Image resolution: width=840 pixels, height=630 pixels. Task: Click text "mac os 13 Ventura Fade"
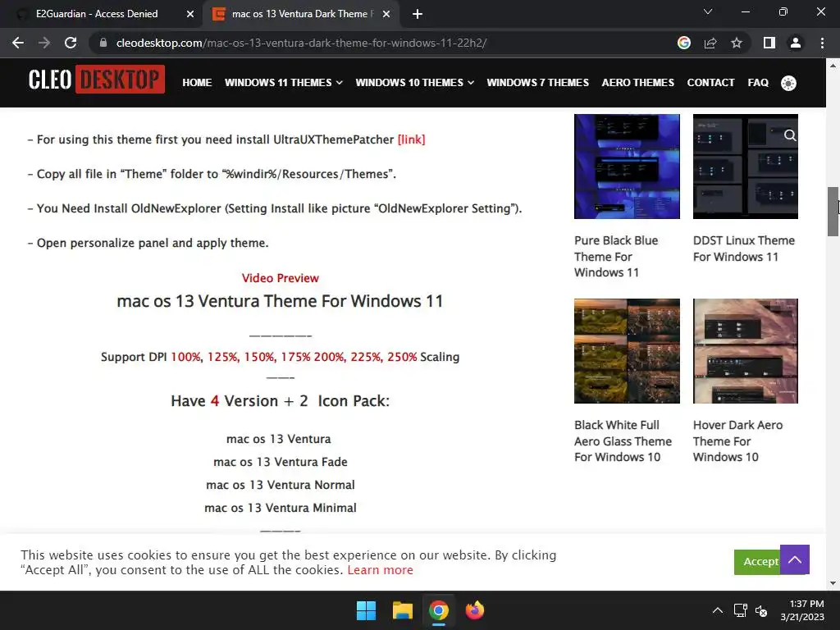(x=281, y=462)
